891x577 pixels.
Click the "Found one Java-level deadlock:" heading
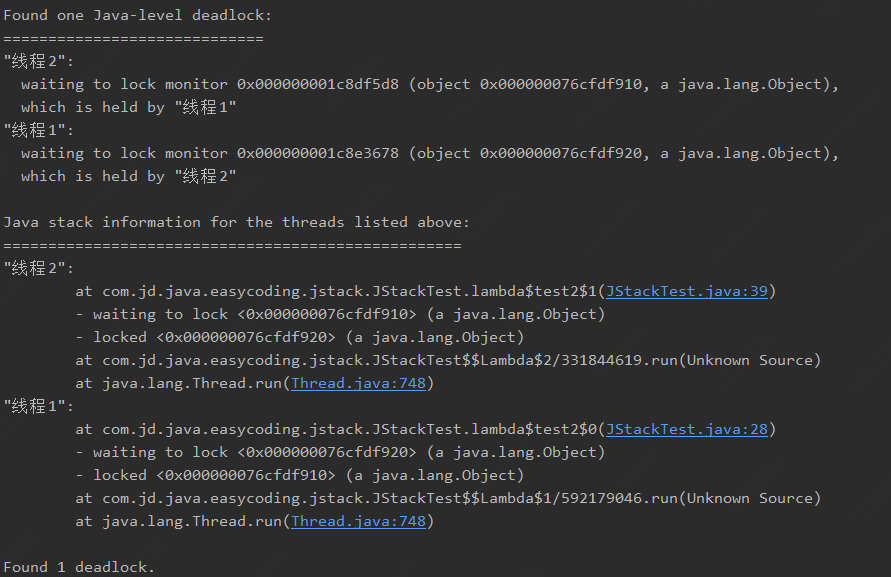138,15
